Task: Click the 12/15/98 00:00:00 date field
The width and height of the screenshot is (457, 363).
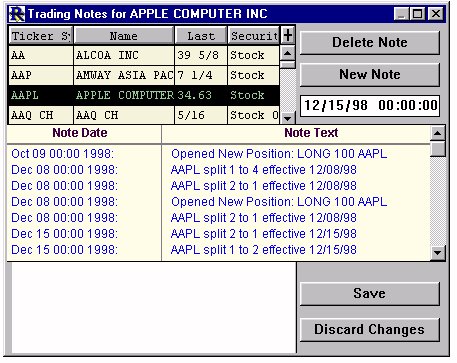Action: pos(370,106)
